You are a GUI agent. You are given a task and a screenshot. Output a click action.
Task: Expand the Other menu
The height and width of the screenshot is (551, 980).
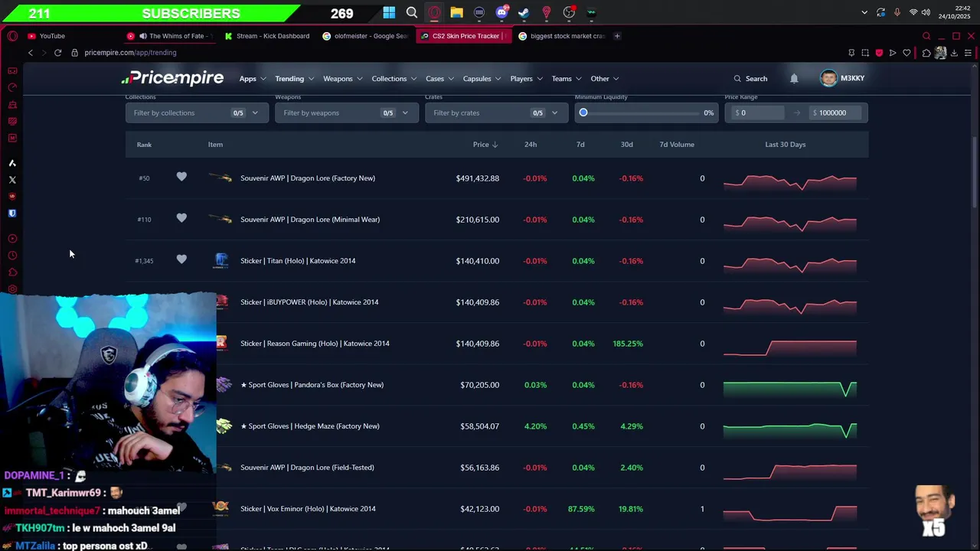(604, 78)
